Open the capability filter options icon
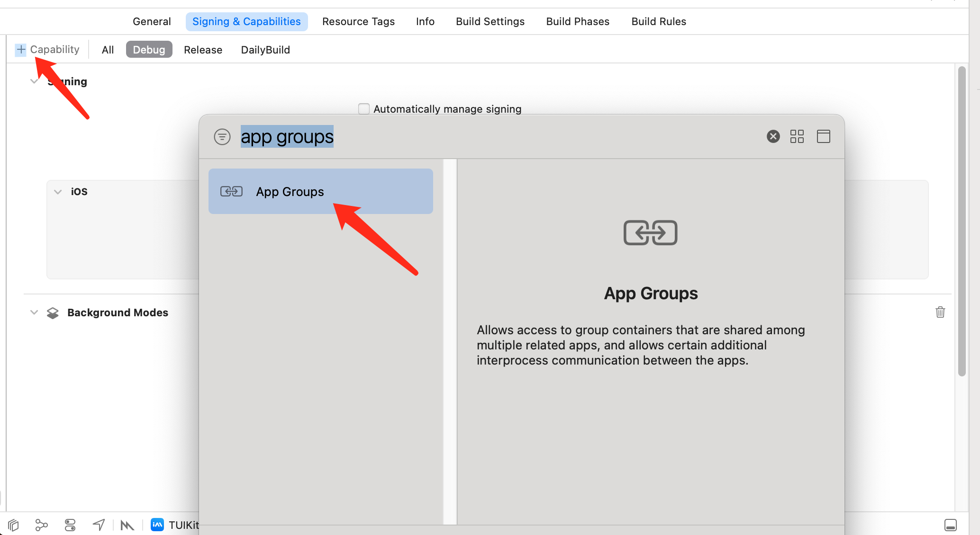Screen dimensions: 980x535 point(222,137)
